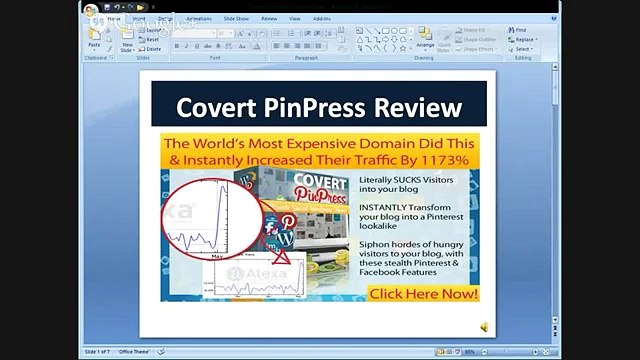Switch to the Insert ribbon tab
Viewport: 640px width, 360px height.
(139, 19)
